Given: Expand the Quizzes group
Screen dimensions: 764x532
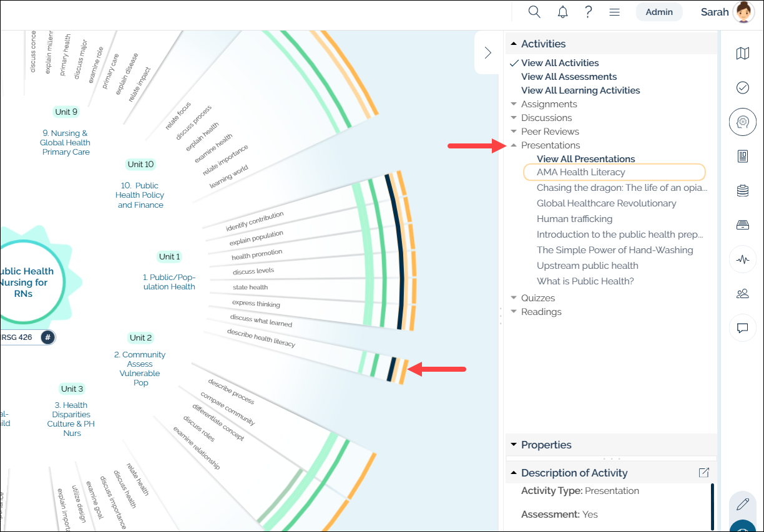Looking at the screenshot, I should pos(514,298).
